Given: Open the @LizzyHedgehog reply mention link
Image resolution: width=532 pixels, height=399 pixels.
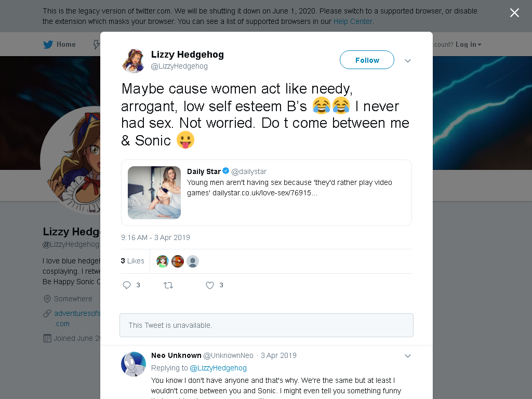Looking at the screenshot, I should (x=218, y=368).
